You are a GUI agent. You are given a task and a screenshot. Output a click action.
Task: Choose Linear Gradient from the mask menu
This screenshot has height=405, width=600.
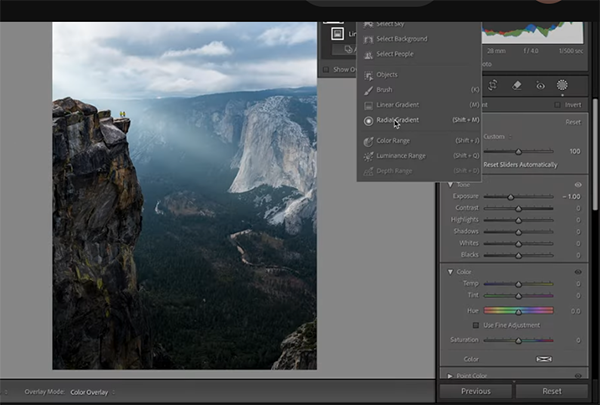(x=398, y=104)
